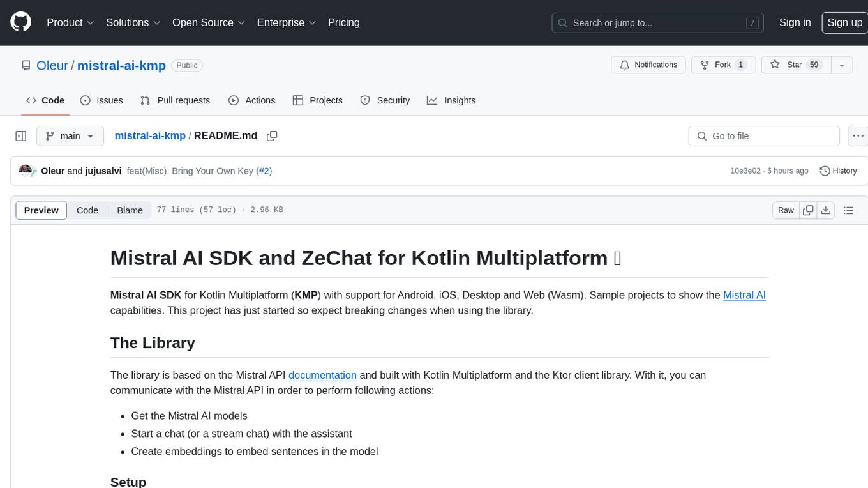Open the jujusalvi commit author link

(x=103, y=171)
